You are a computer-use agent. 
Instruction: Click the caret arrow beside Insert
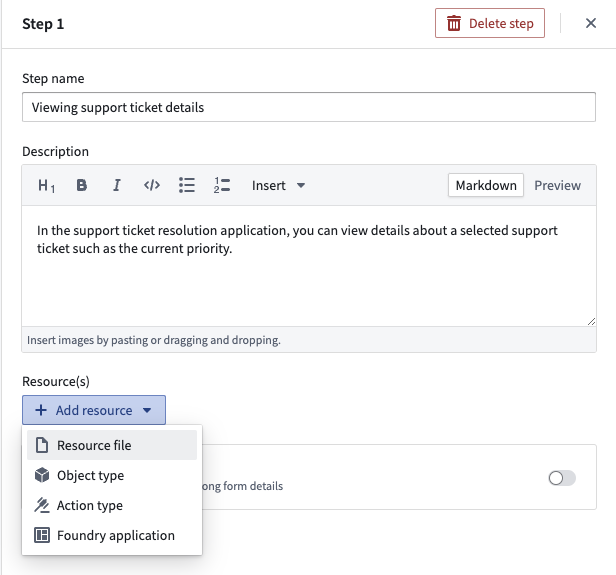click(x=301, y=185)
